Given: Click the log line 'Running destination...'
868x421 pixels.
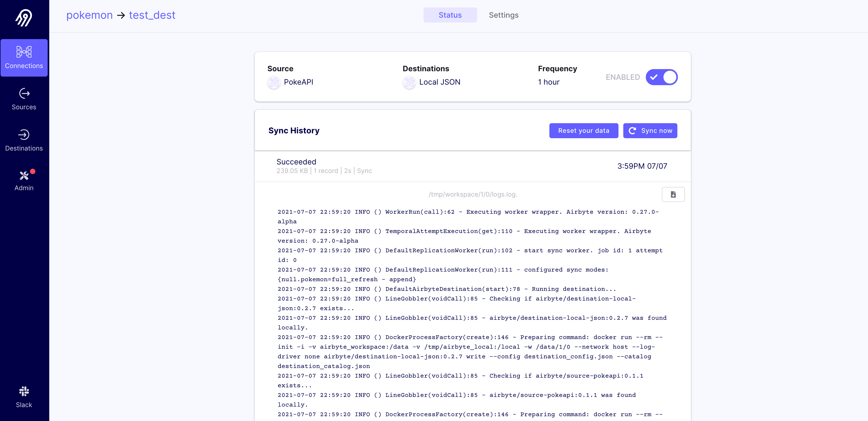Looking at the screenshot, I should pyautogui.click(x=447, y=289).
